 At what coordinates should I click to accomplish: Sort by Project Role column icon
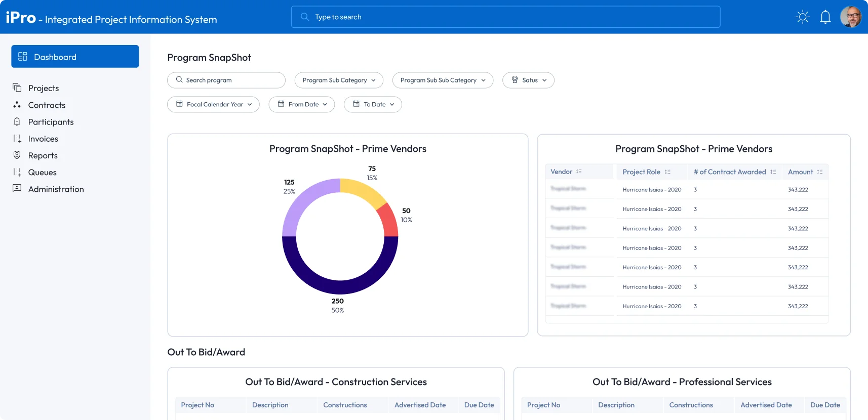click(x=667, y=172)
